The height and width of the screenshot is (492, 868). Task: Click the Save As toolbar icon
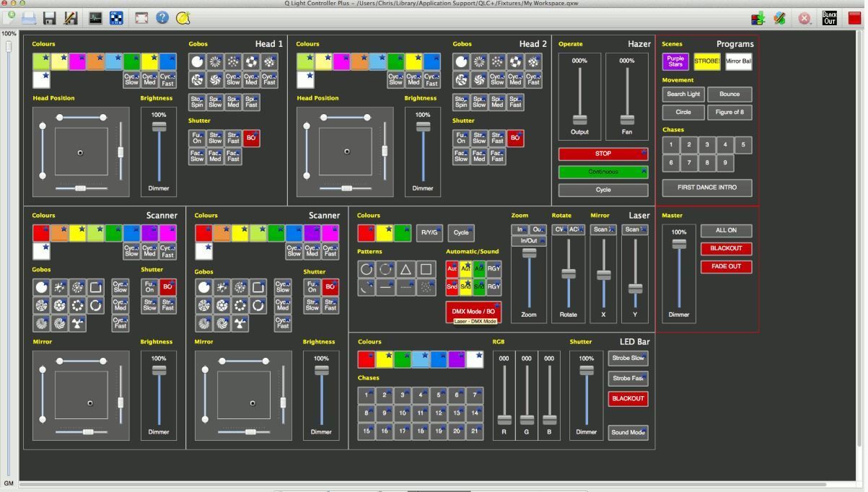71,18
